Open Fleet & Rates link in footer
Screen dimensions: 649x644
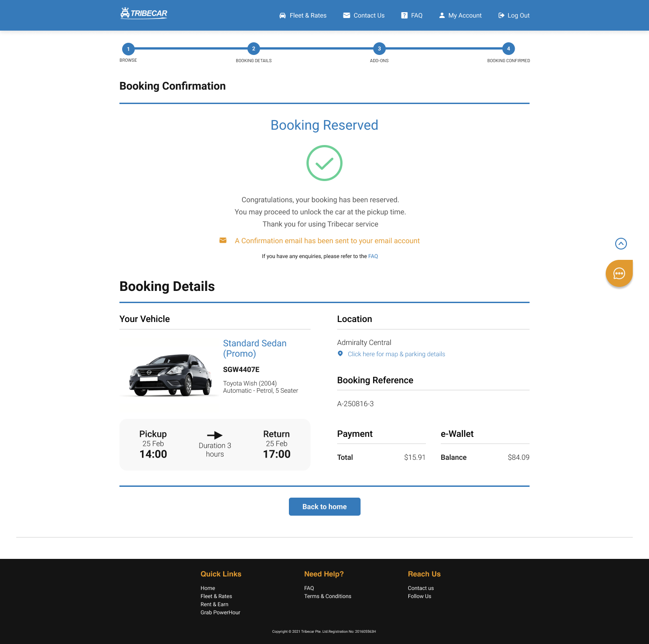(x=216, y=596)
